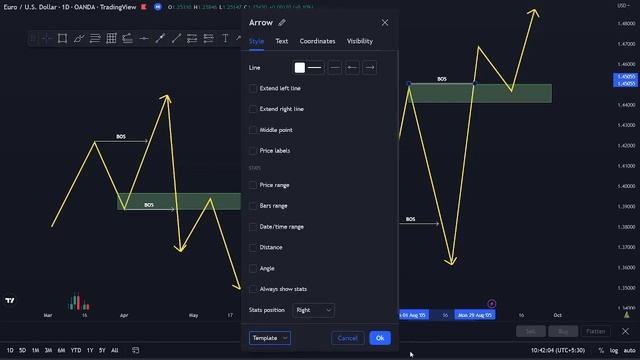The image size is (640, 360).
Task: Click the left anchor point of the selected arrow
Action: [x=409, y=83]
